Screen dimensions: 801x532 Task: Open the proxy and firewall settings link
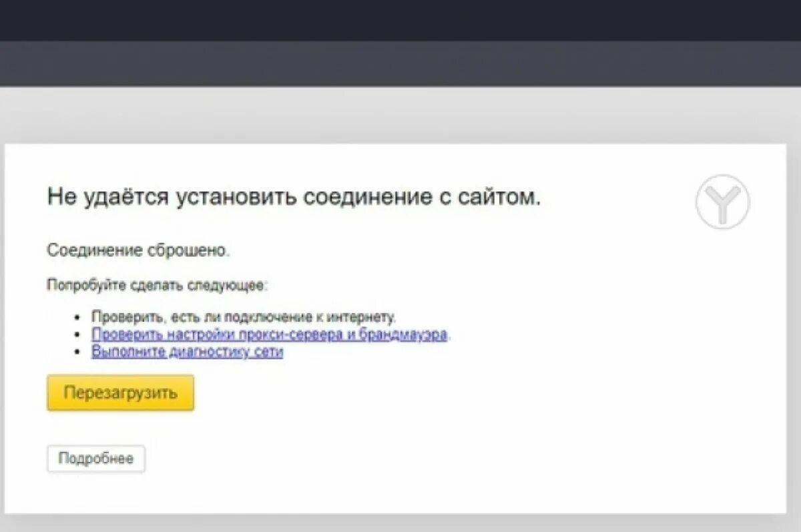click(270, 334)
